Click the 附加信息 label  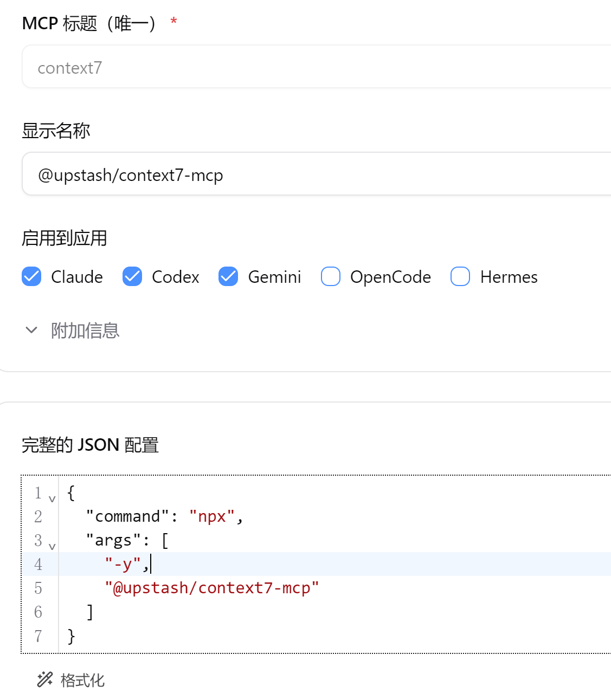coord(85,330)
